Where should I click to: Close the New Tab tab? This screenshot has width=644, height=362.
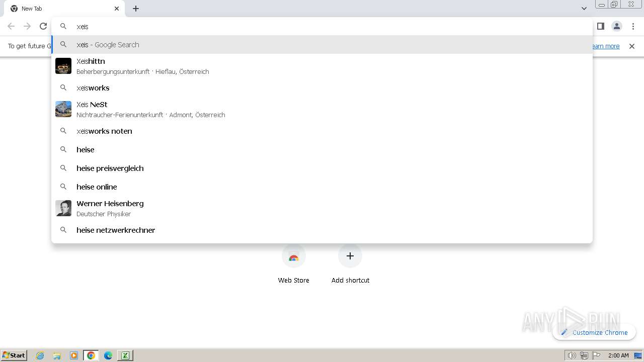117,9
